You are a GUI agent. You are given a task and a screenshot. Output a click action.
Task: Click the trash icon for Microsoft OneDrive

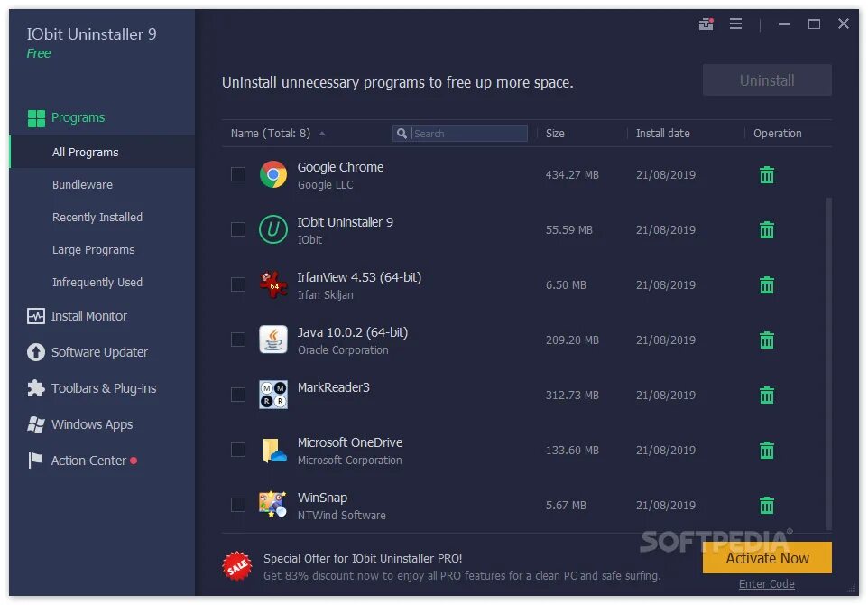pyautogui.click(x=767, y=450)
